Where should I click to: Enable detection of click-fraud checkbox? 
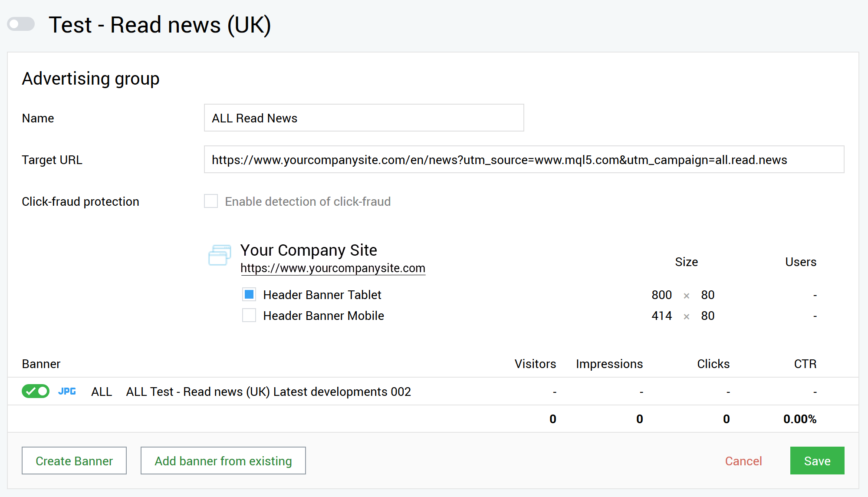click(x=211, y=201)
